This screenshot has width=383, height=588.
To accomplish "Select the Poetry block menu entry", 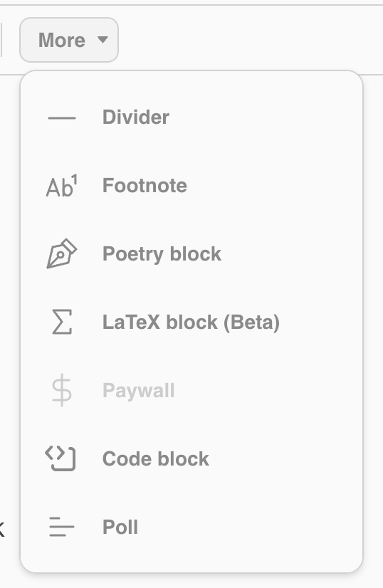I will point(191,254).
